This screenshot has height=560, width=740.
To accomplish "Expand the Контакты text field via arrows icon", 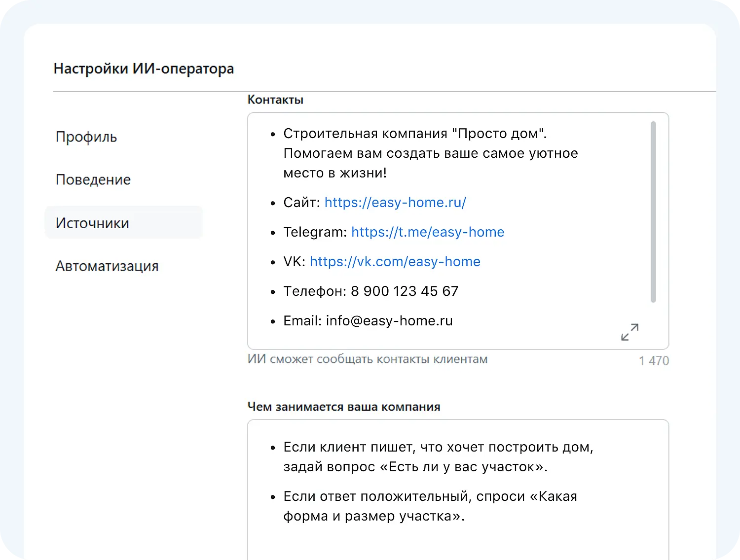I will (629, 332).
